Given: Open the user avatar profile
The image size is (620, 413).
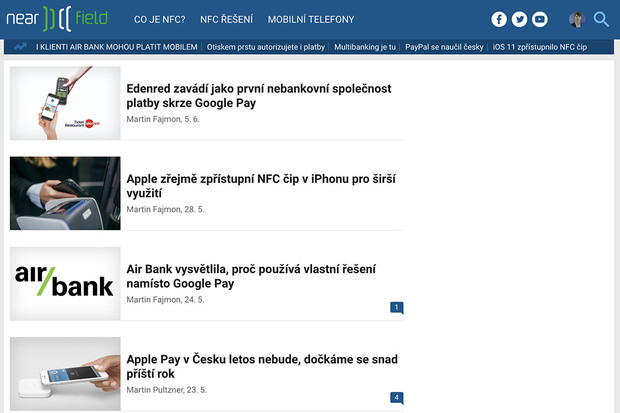Looking at the screenshot, I should point(577,19).
